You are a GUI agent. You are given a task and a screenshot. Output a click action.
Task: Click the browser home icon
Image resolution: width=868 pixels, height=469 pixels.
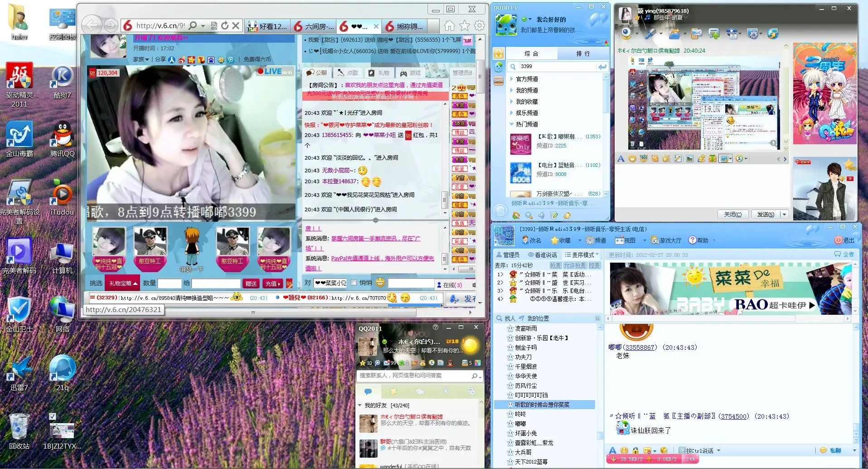tap(449, 26)
